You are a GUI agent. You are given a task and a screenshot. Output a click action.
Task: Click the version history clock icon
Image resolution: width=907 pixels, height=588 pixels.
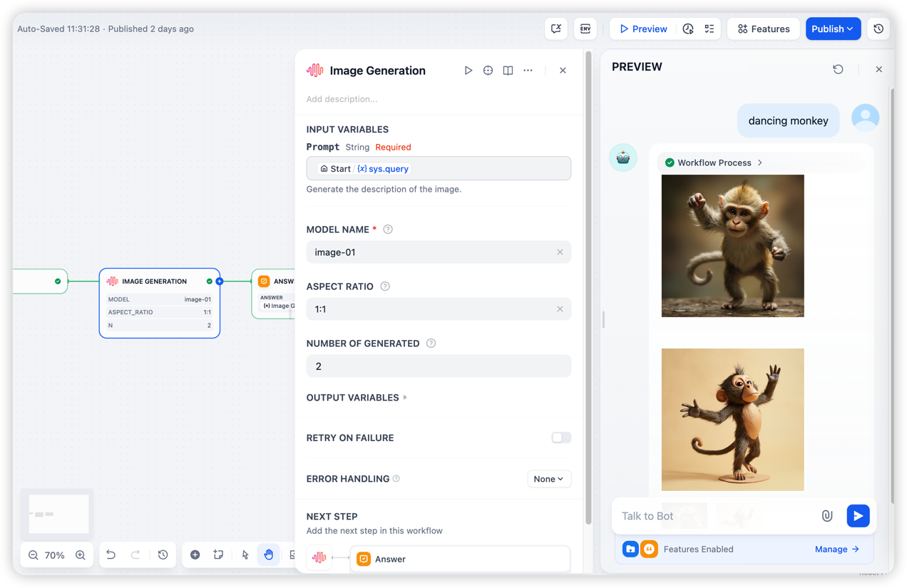tap(878, 29)
